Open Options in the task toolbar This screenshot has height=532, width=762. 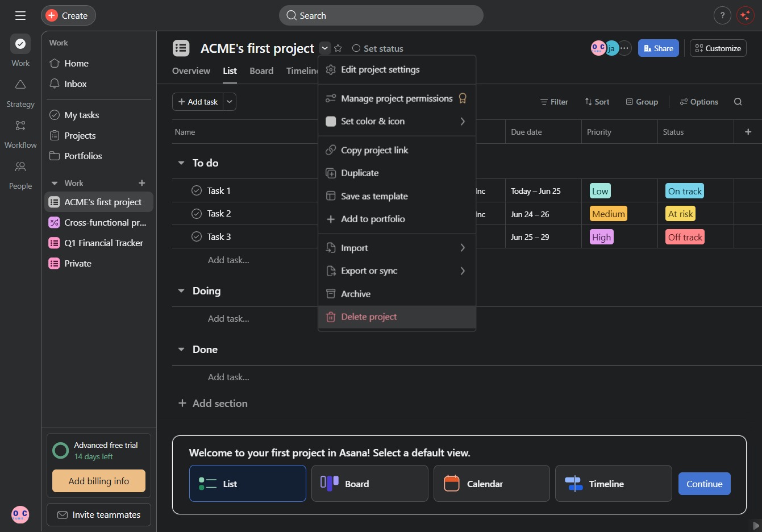click(x=699, y=102)
